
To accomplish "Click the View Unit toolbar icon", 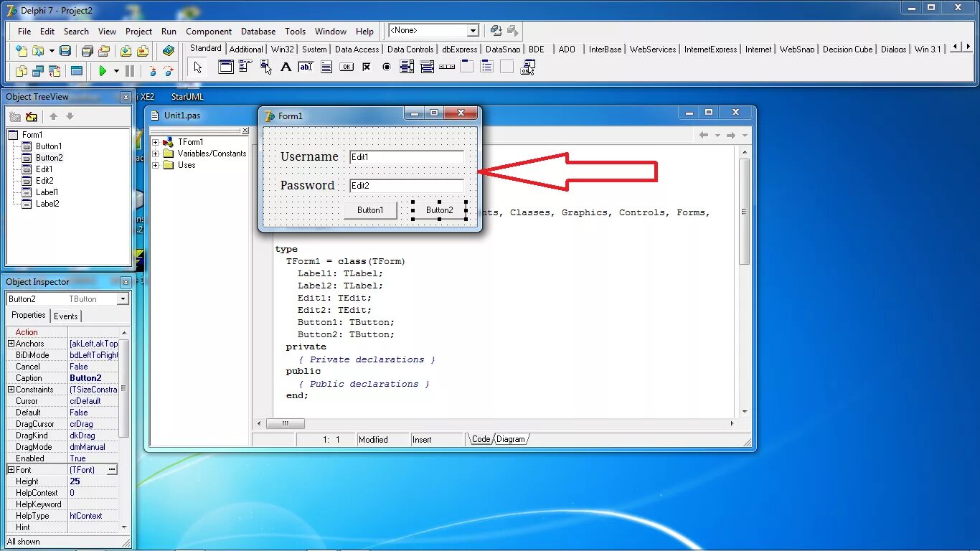I will pyautogui.click(x=22, y=71).
